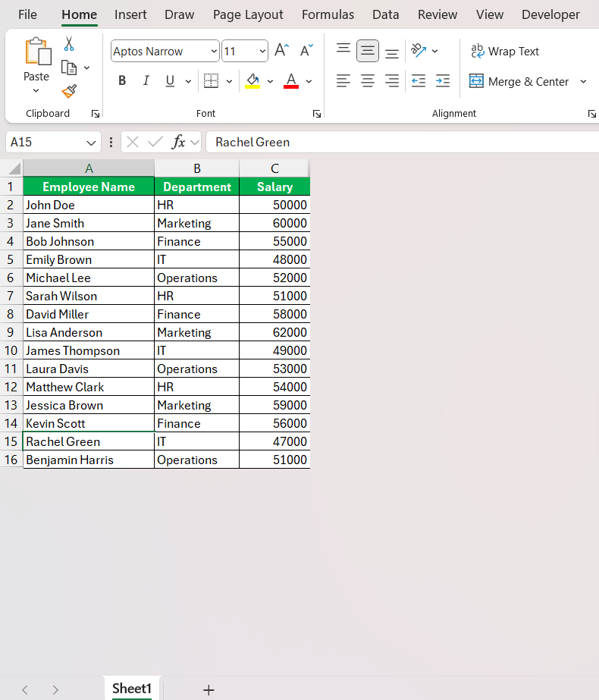The image size is (599, 700).
Task: Click the Copy icon
Action: point(69,67)
